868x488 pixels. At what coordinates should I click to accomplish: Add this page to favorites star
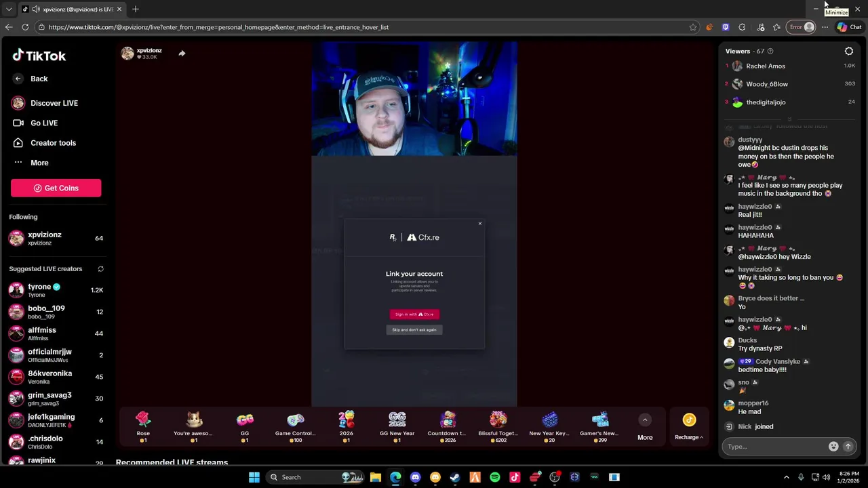[692, 27]
